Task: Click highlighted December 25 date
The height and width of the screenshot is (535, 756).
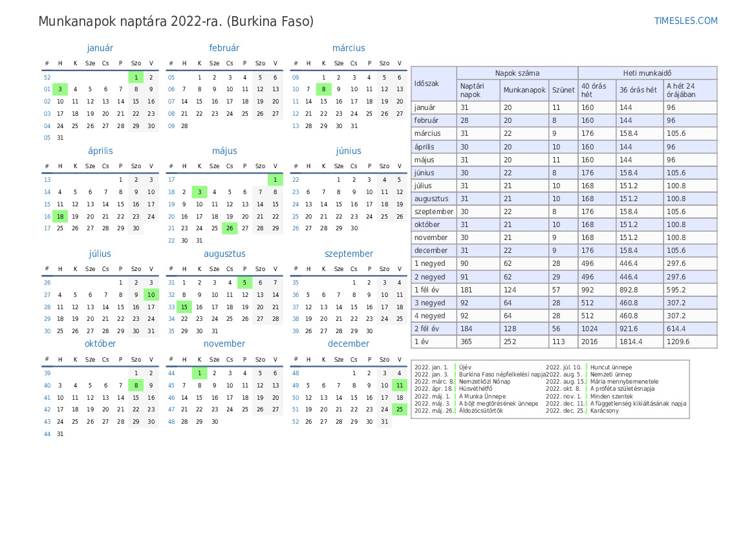Action: point(400,409)
